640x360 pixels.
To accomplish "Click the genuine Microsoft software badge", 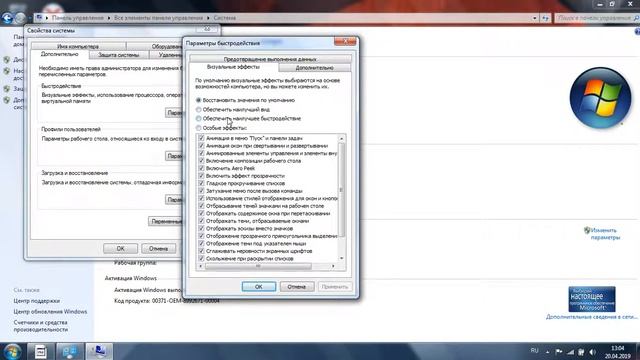I will click(592, 299).
